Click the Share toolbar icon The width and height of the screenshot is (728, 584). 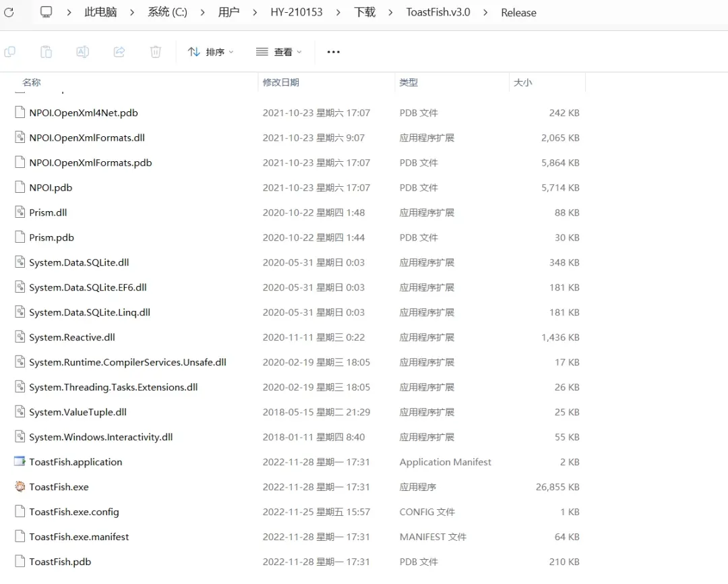coord(119,51)
